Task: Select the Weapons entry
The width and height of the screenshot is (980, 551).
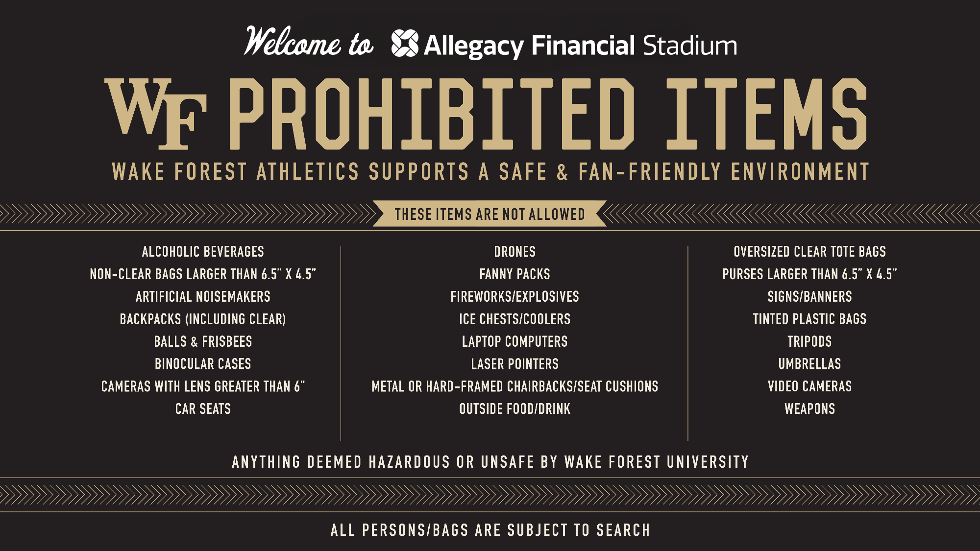Action: tap(809, 409)
